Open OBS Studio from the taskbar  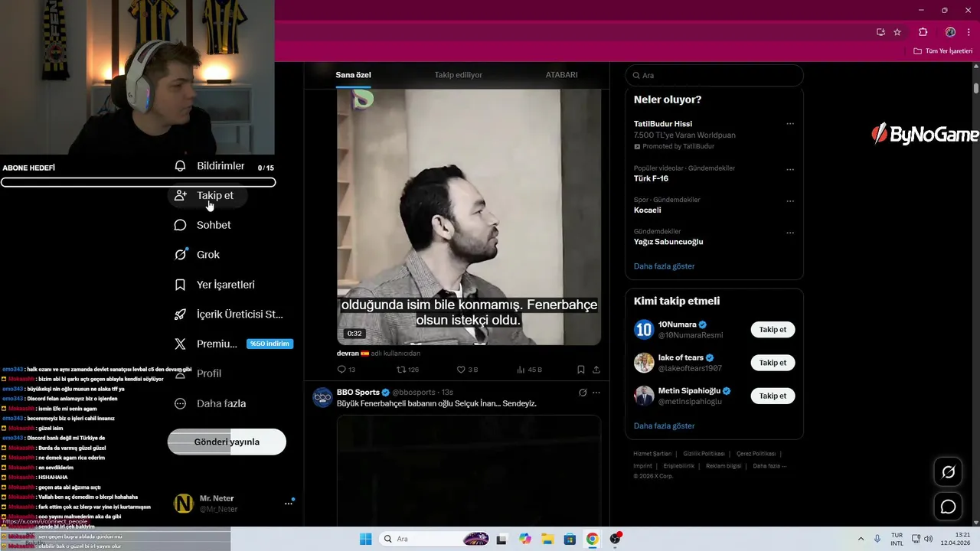coord(615,539)
